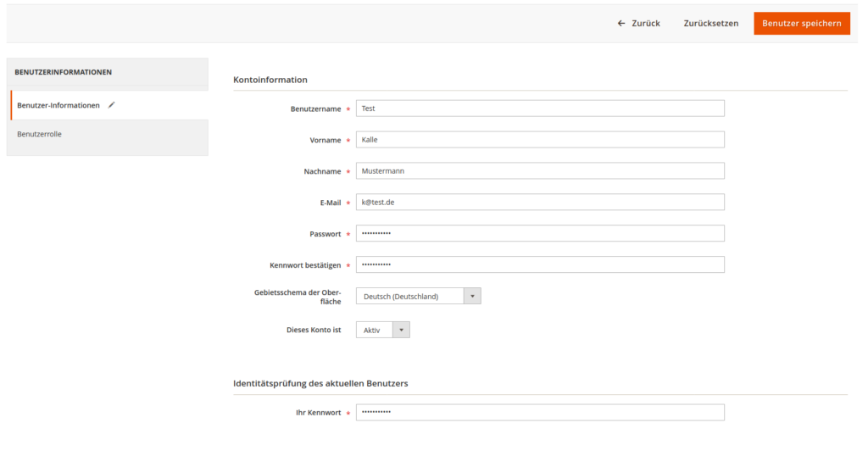The width and height of the screenshot is (868, 456).
Task: Click the Benutzername field label
Action: 315,108
